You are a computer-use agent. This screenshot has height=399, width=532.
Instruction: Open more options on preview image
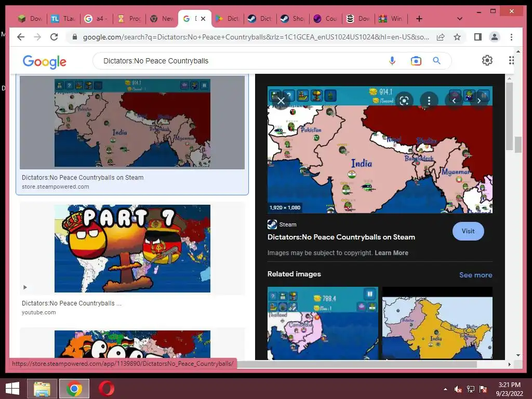429,101
